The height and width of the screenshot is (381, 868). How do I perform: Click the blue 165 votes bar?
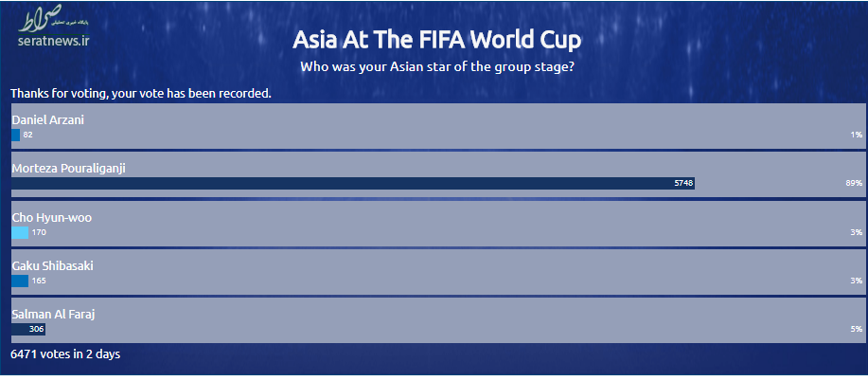coord(20,281)
